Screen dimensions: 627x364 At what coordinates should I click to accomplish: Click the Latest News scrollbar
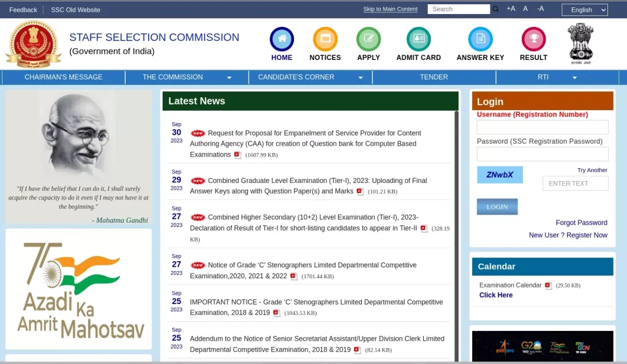(x=456, y=236)
